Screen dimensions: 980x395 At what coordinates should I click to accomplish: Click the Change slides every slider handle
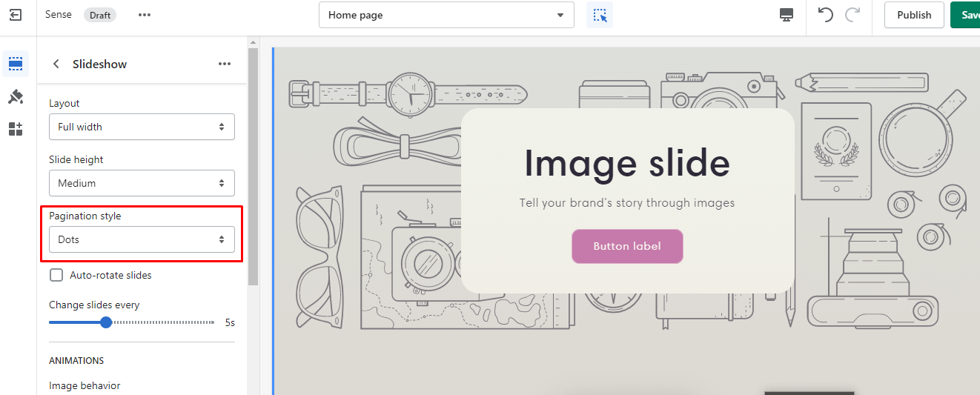106,322
